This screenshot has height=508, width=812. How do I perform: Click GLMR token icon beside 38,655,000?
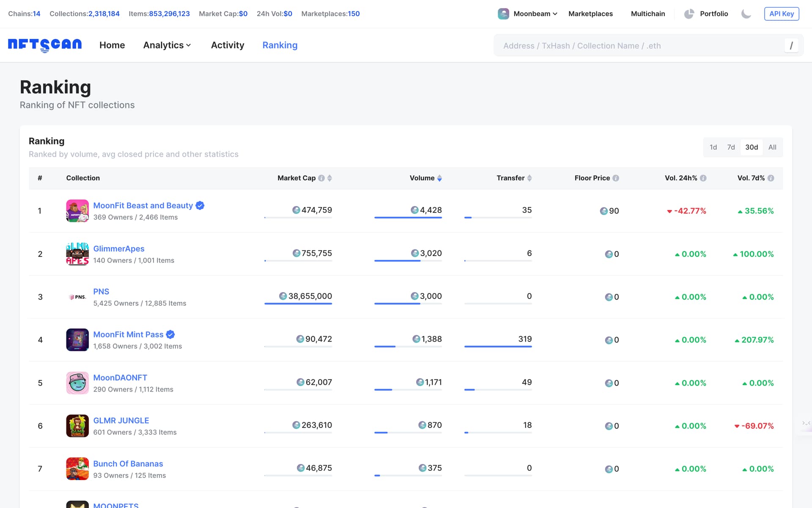pos(283,296)
